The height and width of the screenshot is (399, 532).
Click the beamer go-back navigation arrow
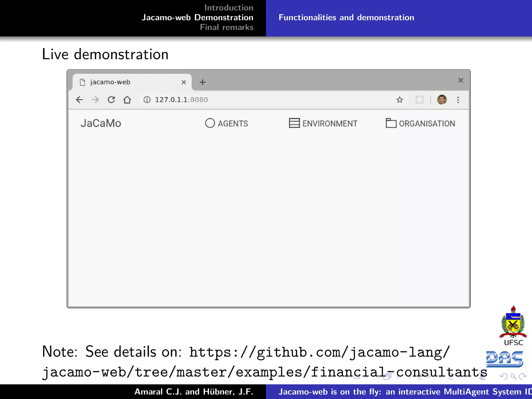coord(503,376)
